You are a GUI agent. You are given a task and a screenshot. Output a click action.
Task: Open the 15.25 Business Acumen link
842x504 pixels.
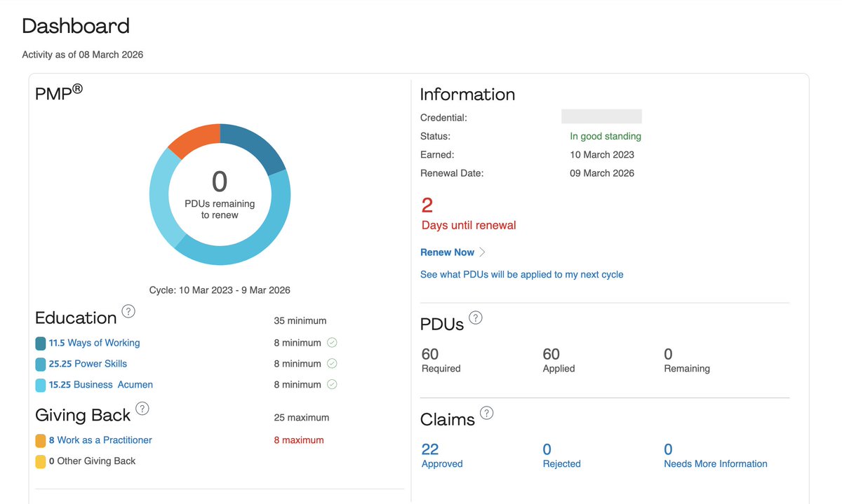coord(101,384)
